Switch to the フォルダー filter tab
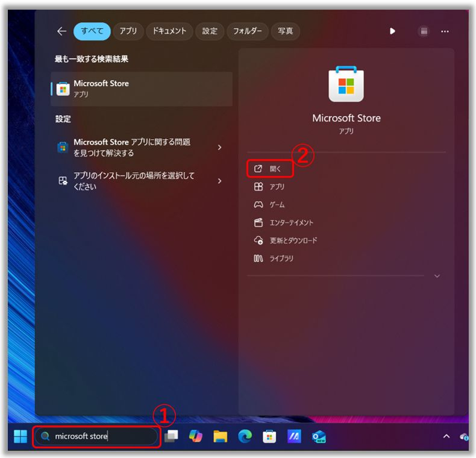476x458 pixels. coord(248,31)
